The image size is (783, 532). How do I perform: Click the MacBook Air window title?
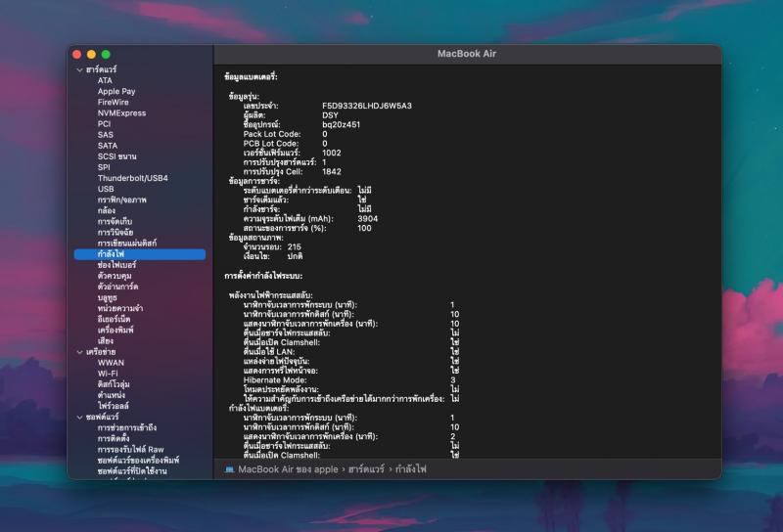467,54
